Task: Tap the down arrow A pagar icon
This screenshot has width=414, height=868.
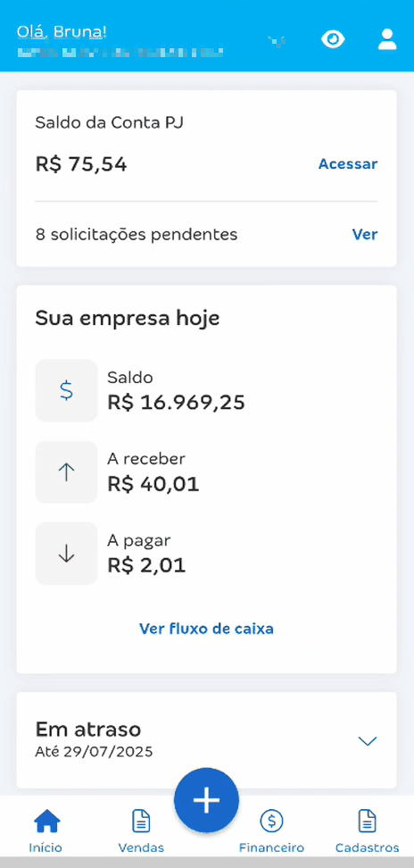Action: coord(66,553)
